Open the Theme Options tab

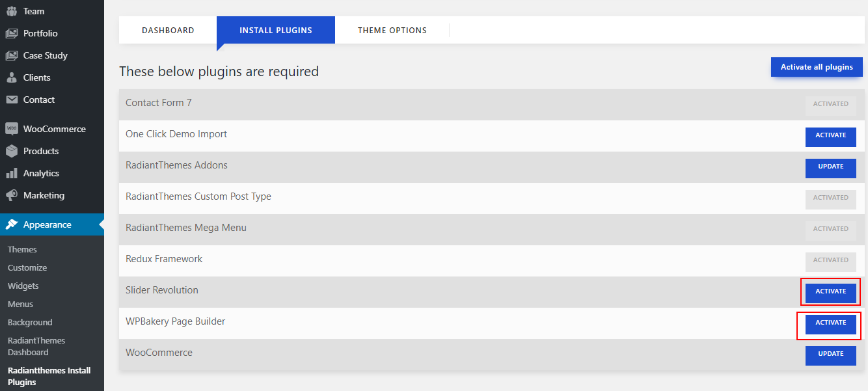pyautogui.click(x=392, y=30)
